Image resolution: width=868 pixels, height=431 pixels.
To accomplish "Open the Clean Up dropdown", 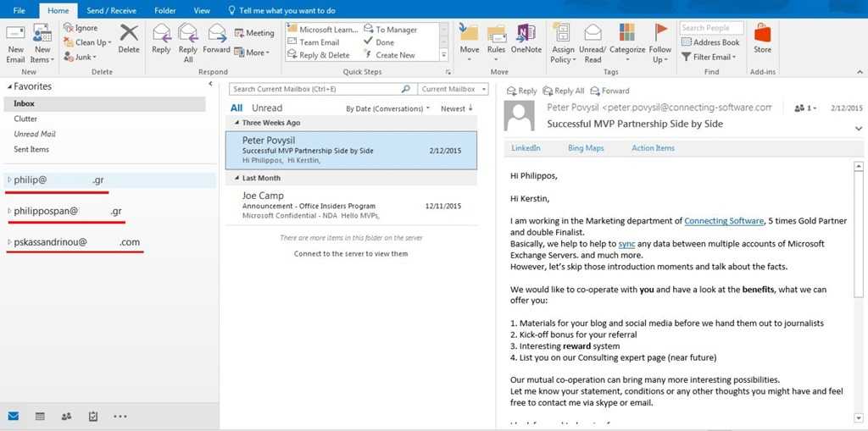I will [x=87, y=42].
